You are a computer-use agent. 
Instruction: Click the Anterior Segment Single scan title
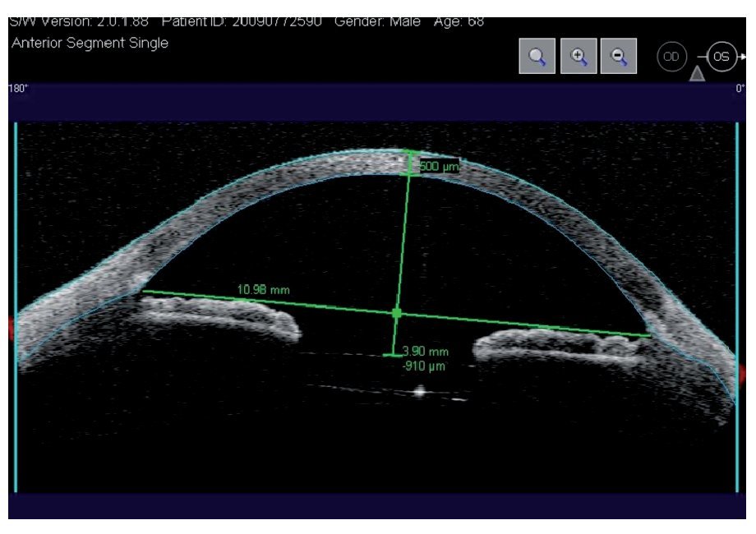[x=90, y=44]
